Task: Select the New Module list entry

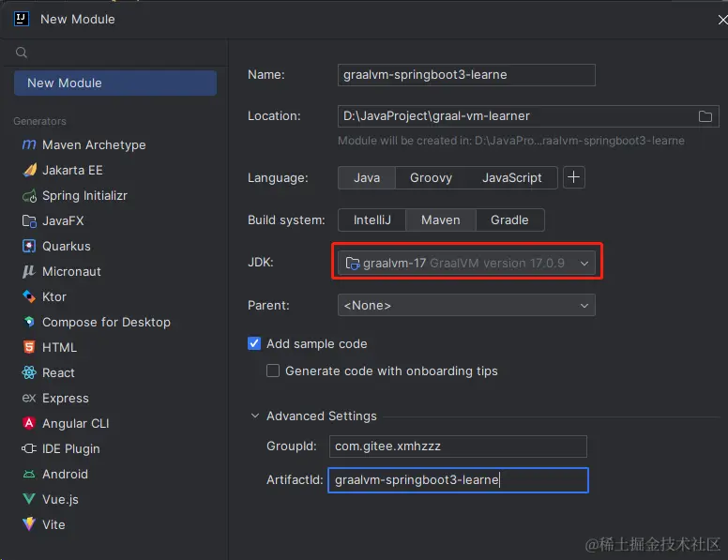Action: coord(115,83)
